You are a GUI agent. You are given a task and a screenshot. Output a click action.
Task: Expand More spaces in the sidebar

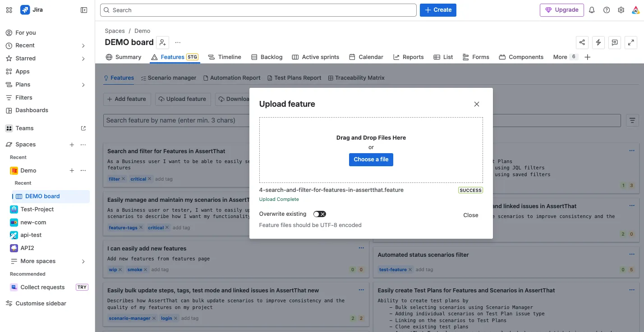(83, 261)
